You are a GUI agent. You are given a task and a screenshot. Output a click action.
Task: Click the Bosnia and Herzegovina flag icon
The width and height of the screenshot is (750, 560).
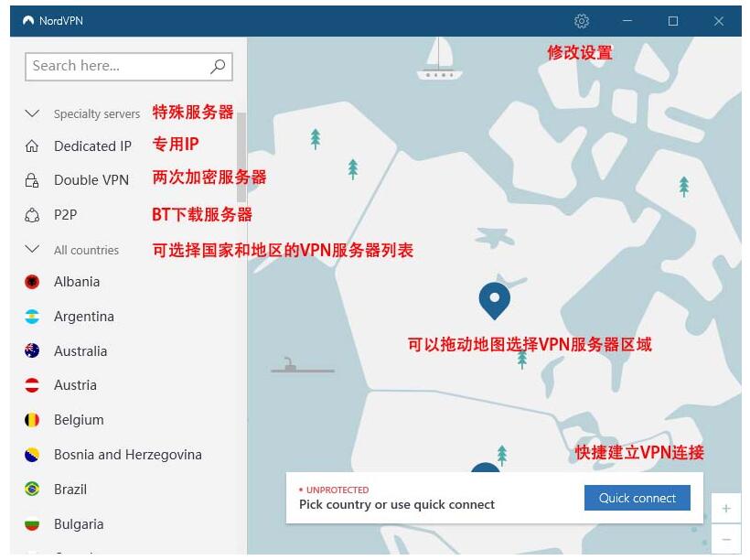click(32, 455)
